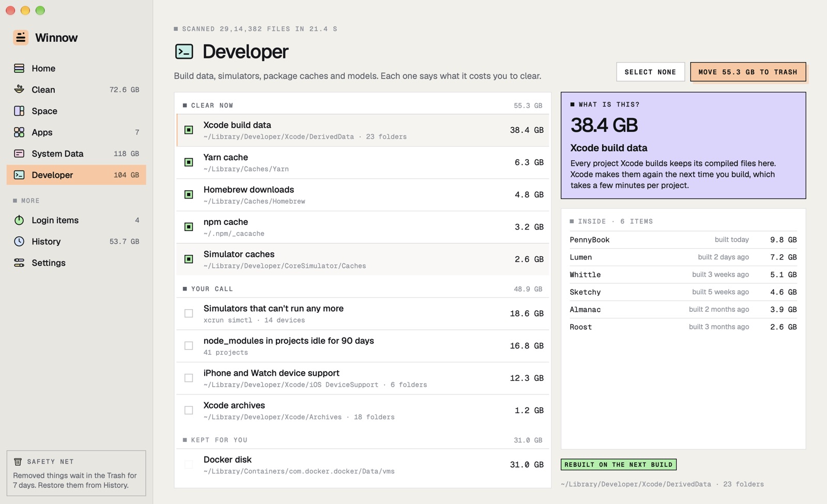
Task: Click the Kept For You section header
Action: (x=363, y=440)
